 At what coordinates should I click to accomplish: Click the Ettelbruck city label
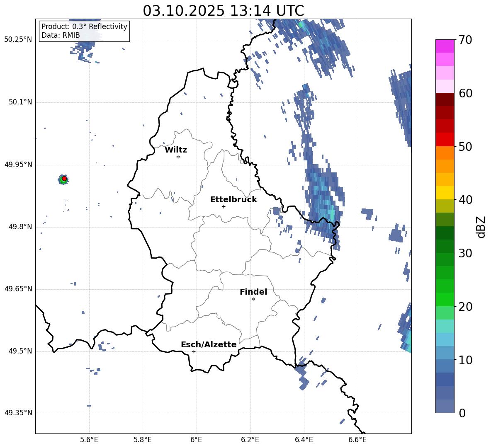pyautogui.click(x=233, y=200)
